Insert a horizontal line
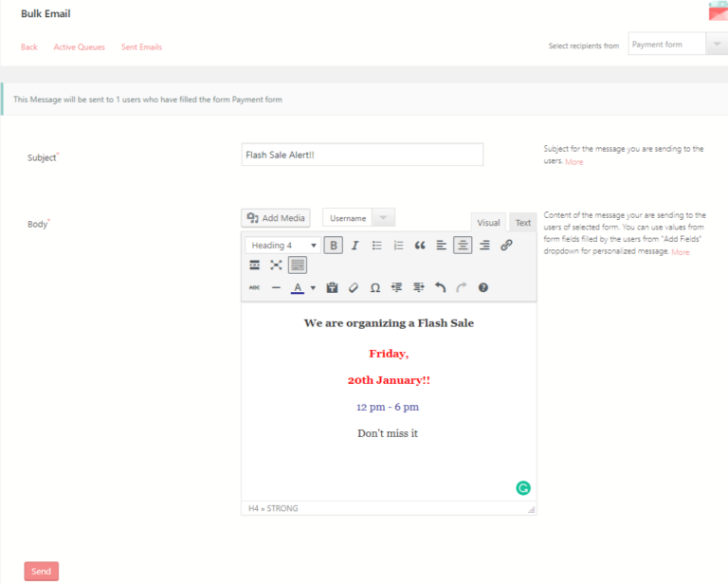The height and width of the screenshot is (585, 728). [x=276, y=288]
